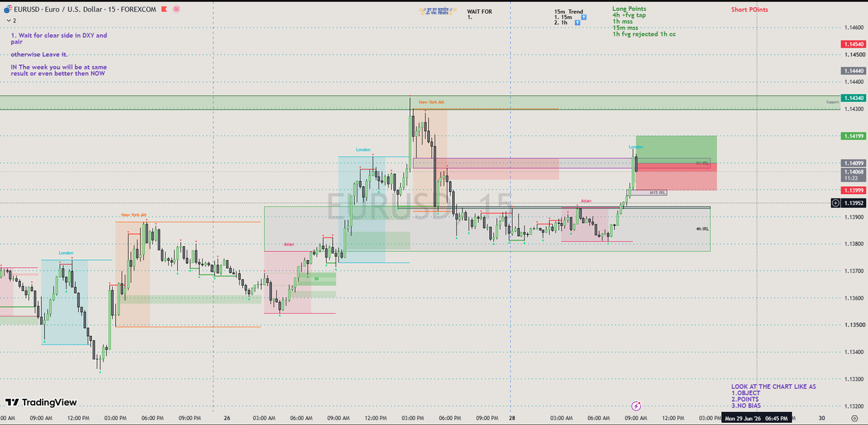Click the 1.14600 price axis value
868x425 pixels.
(x=854, y=28)
